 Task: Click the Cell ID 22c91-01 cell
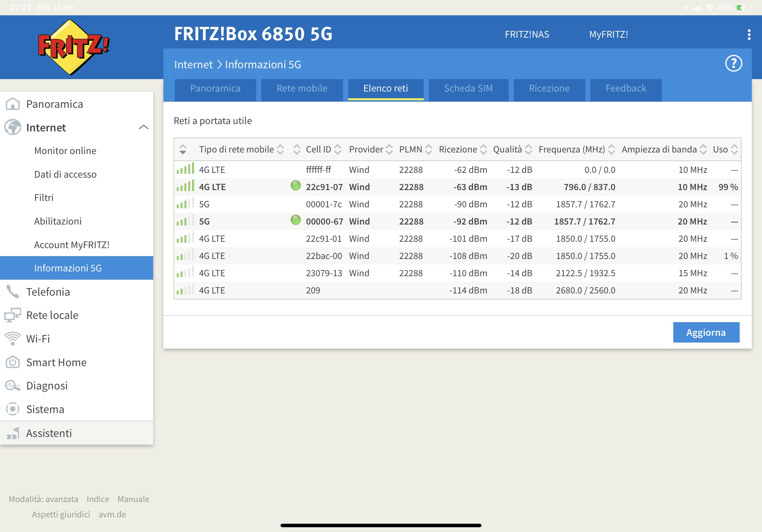pos(324,239)
